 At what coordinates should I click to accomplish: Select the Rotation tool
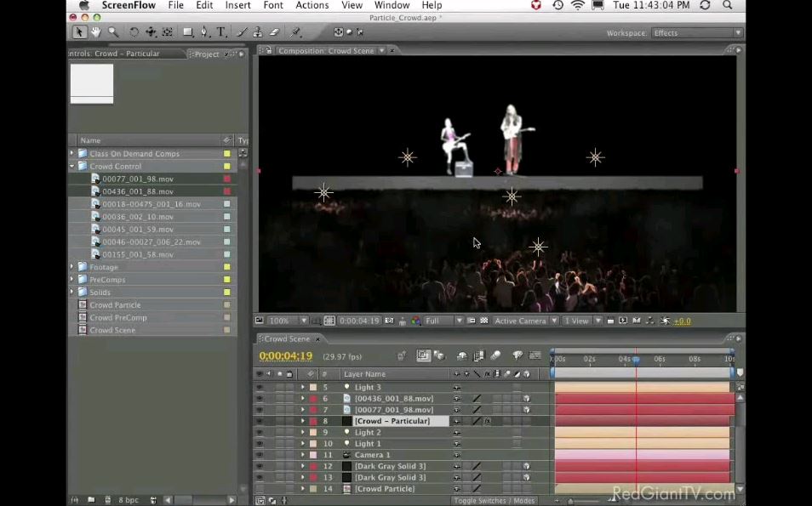coord(134,32)
